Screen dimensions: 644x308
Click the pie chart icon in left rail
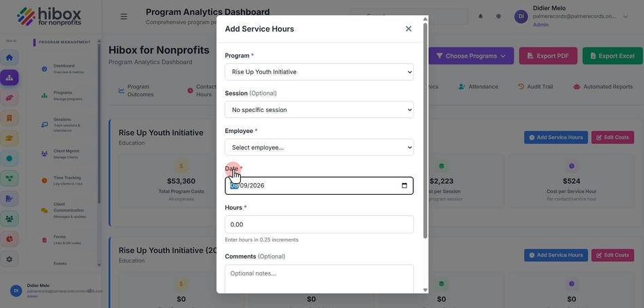(x=9, y=239)
